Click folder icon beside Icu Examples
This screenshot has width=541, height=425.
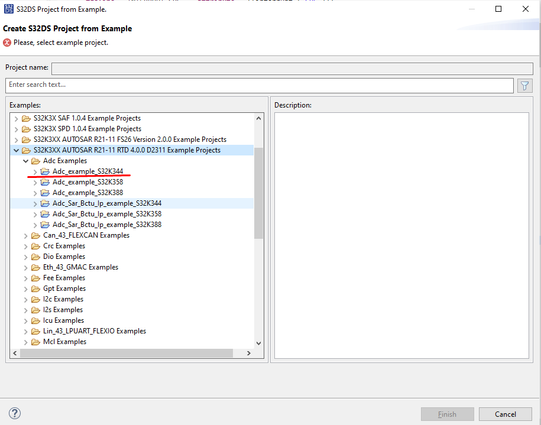click(x=36, y=321)
